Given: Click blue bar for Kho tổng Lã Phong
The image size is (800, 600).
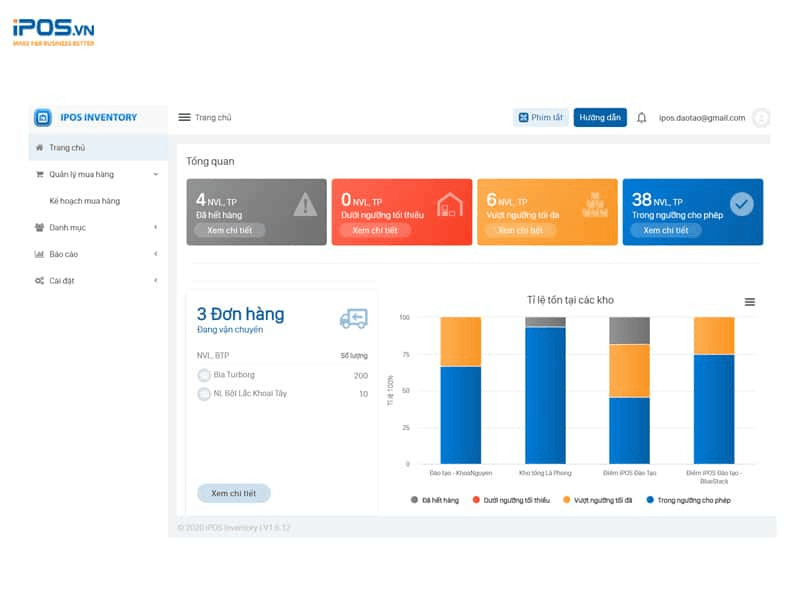Looking at the screenshot, I should point(545,395).
